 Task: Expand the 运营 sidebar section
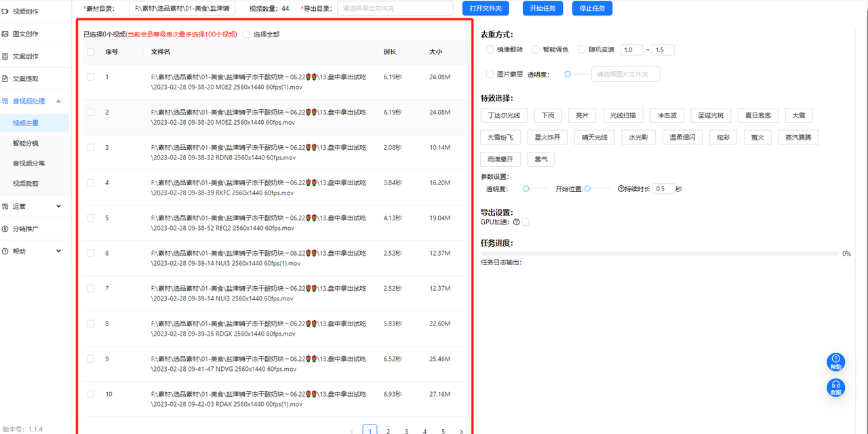[58, 206]
